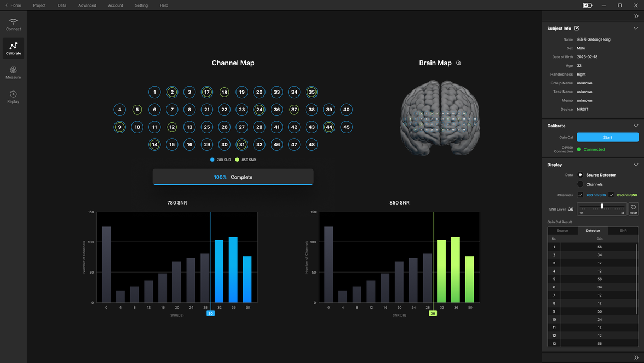Collapse the Calibrate section
This screenshot has width=644, height=363.
click(x=636, y=126)
